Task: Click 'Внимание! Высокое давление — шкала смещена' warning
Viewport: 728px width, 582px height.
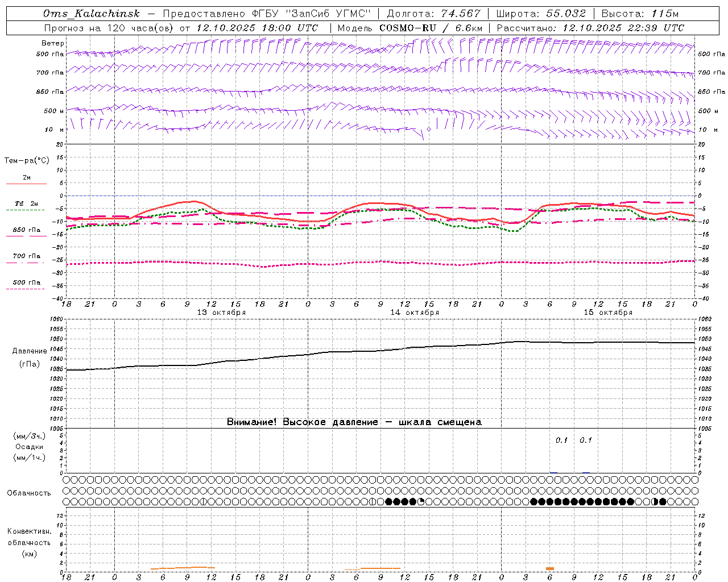Action: (x=354, y=422)
